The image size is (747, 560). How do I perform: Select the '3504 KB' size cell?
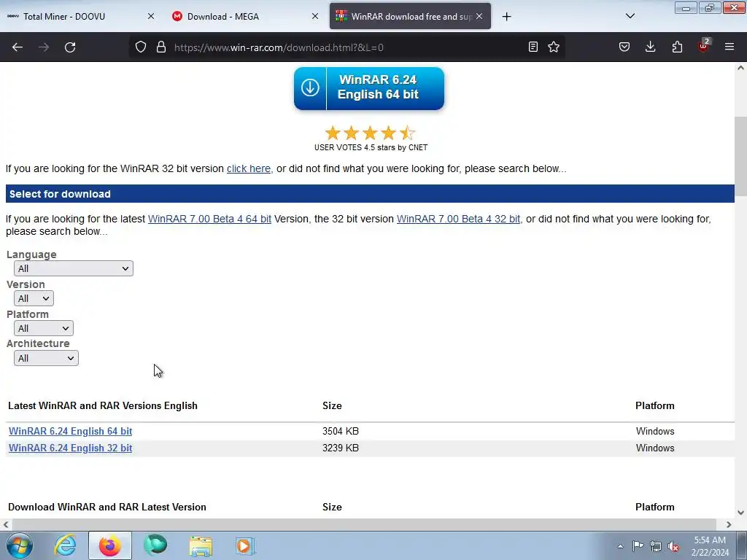tap(341, 431)
